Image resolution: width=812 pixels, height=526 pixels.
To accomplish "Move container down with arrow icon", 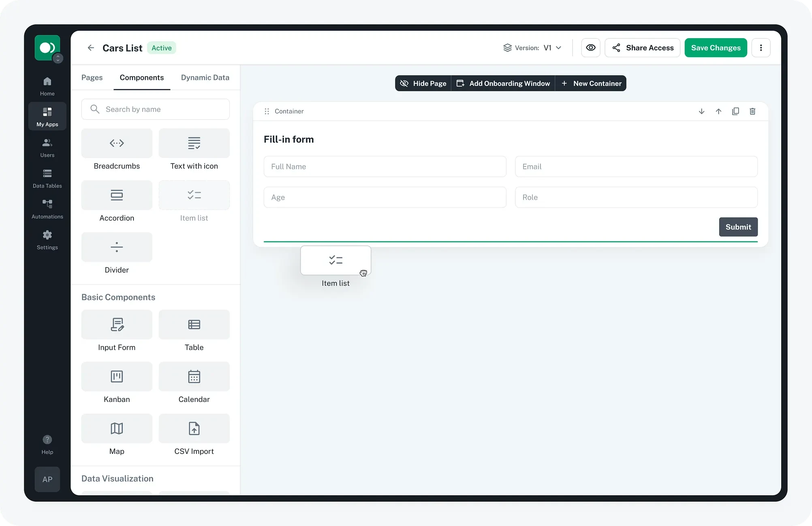I will point(701,111).
